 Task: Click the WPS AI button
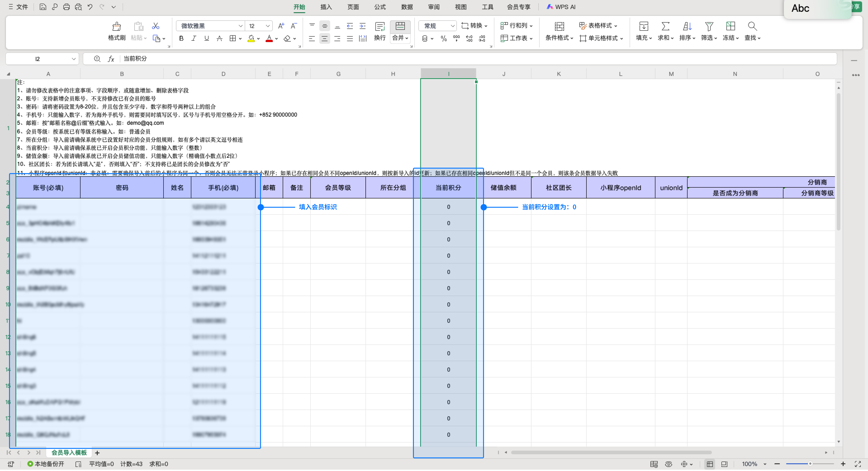tap(561, 7)
